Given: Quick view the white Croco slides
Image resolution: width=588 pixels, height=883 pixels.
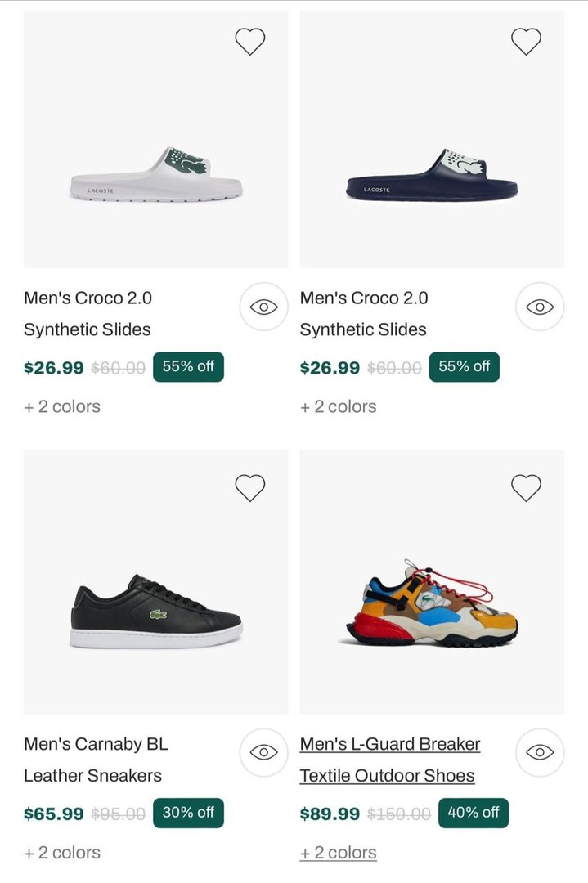Looking at the screenshot, I should pos(263,307).
